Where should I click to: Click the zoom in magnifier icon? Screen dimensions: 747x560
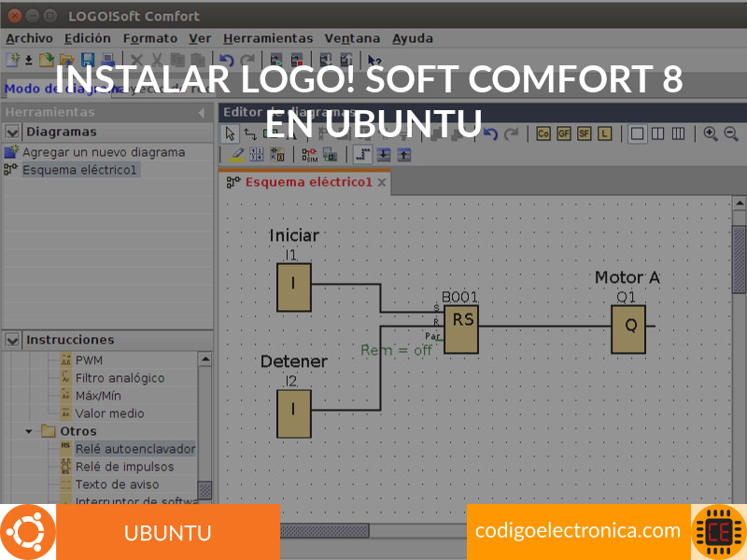pyautogui.click(x=711, y=133)
